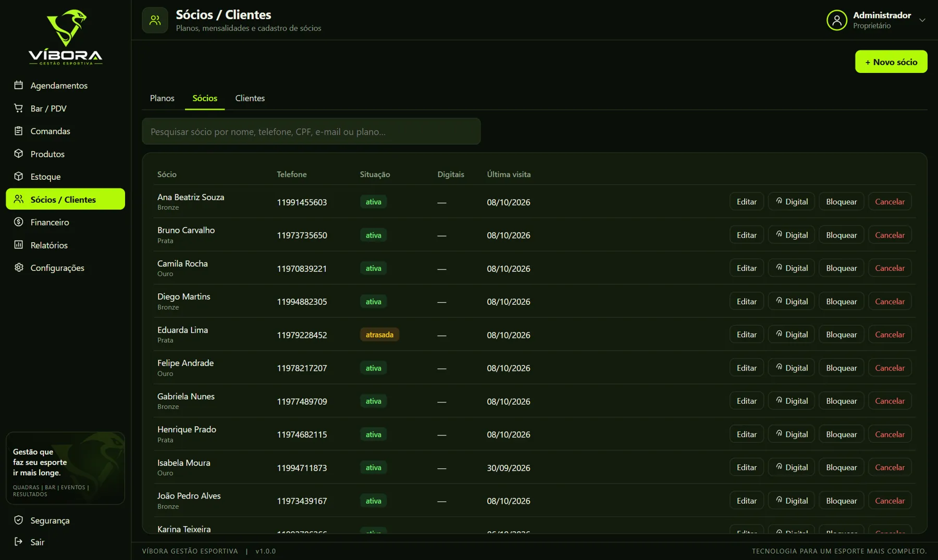Image resolution: width=938 pixels, height=560 pixels.
Task: Click the Telefone column header
Action: click(291, 175)
